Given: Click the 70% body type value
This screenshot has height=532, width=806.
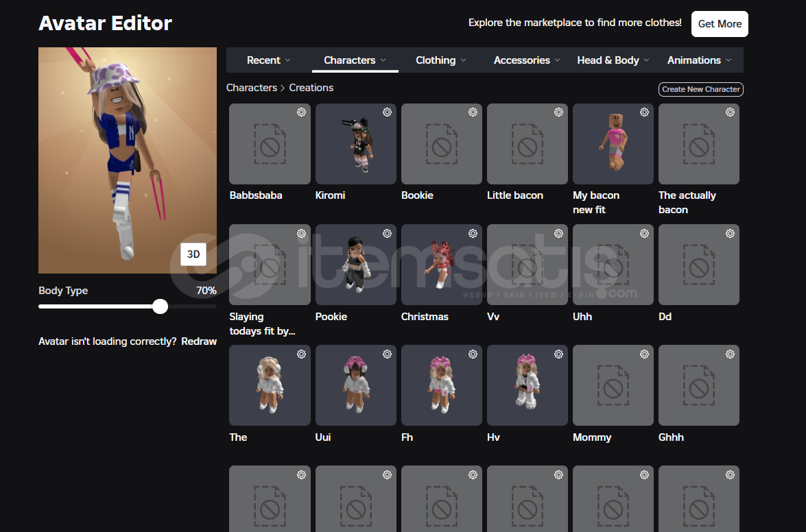Looking at the screenshot, I should coord(206,291).
